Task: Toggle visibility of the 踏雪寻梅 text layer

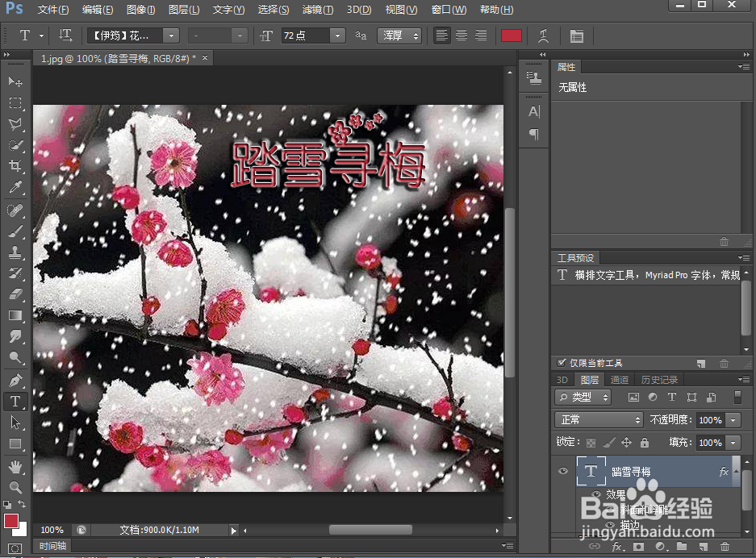Action: point(563,471)
